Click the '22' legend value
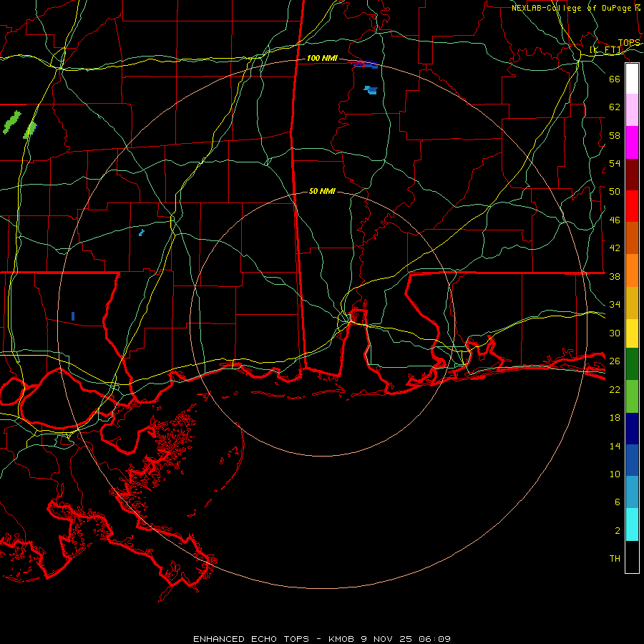The image size is (644, 644). [615, 389]
